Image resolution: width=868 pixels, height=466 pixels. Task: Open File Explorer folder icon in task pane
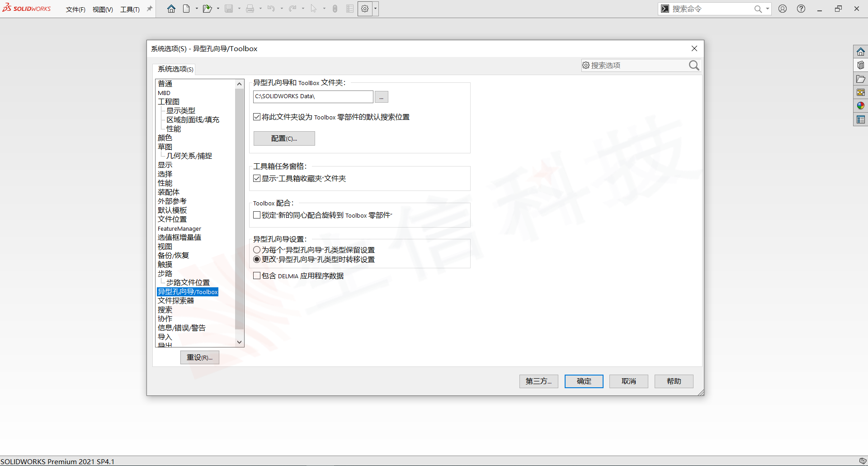tap(861, 79)
